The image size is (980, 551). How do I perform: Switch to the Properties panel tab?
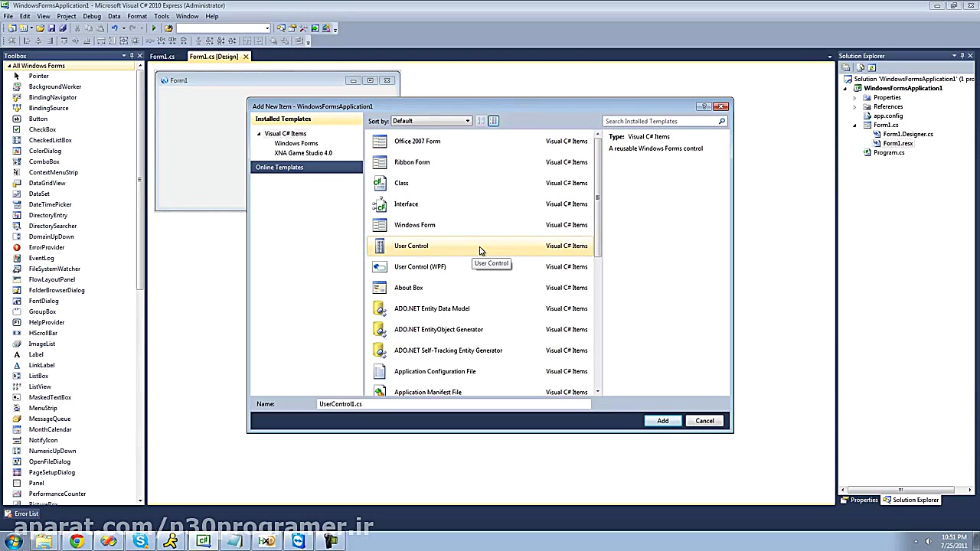click(x=860, y=500)
